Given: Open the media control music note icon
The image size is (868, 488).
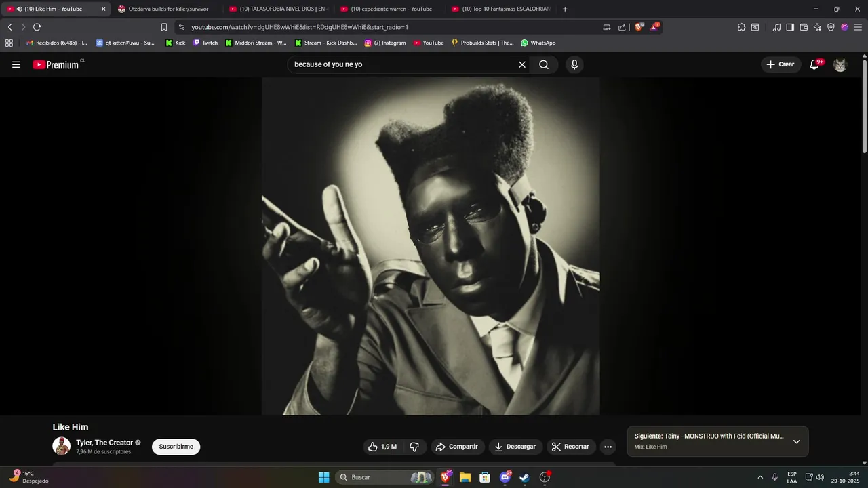Looking at the screenshot, I should point(776,27).
